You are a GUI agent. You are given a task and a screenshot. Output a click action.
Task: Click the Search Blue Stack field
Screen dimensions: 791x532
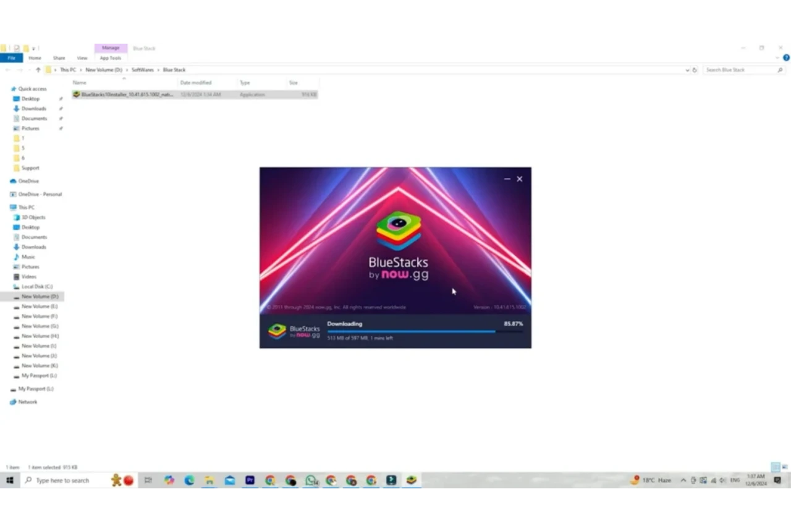tap(744, 70)
